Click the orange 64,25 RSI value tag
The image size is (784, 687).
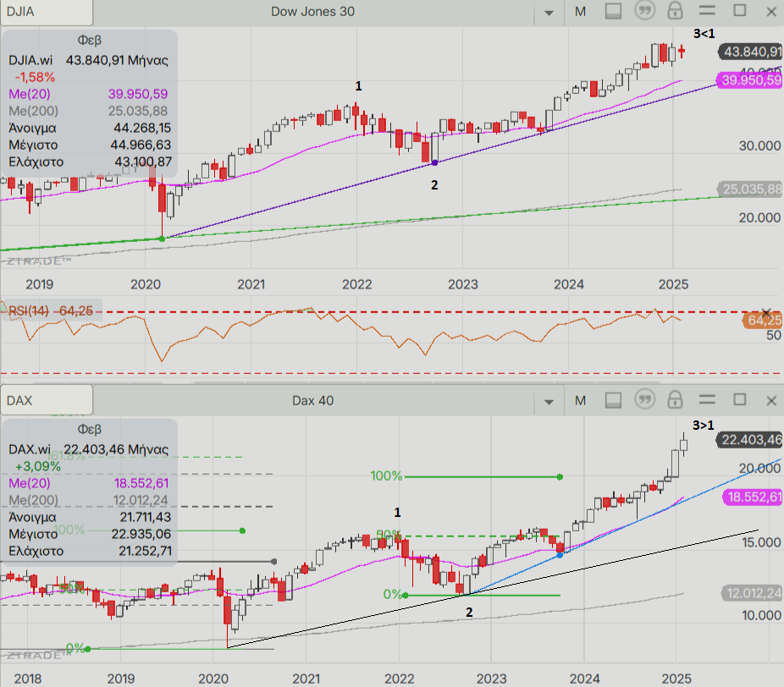coord(762,321)
